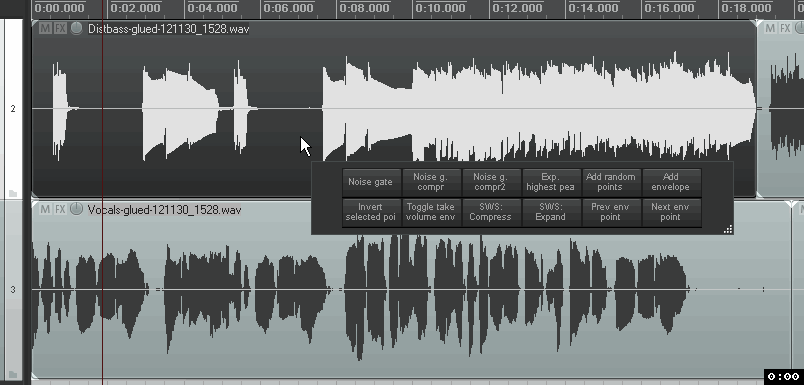
Task: Toggle take volume env button
Action: 431,212
